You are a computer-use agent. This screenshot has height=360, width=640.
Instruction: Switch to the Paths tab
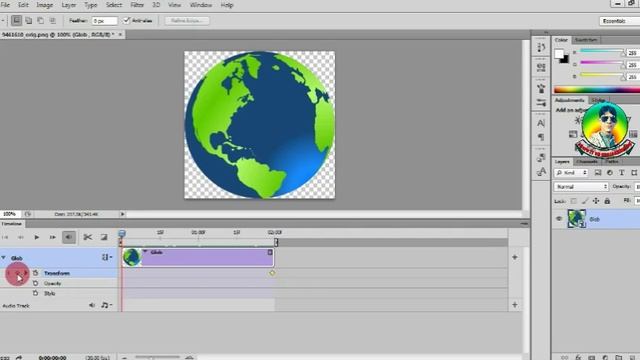coord(611,162)
